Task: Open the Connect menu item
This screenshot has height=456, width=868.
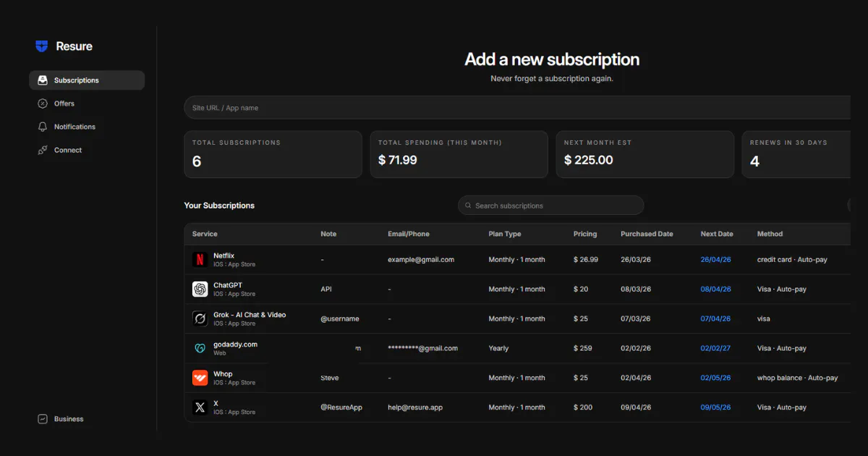Action: (87, 150)
